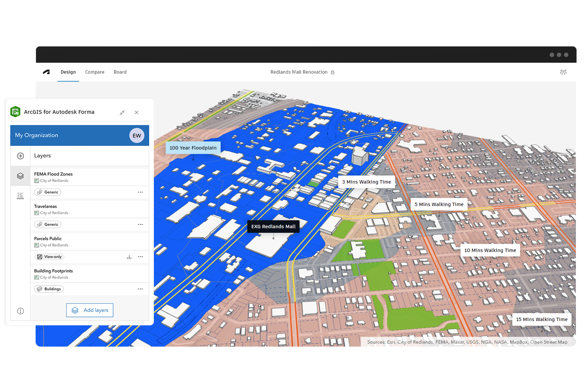The height and width of the screenshot is (392, 588).
Task: Close the ArcGIS for Autodesk Forma panel
Action: pyautogui.click(x=137, y=112)
